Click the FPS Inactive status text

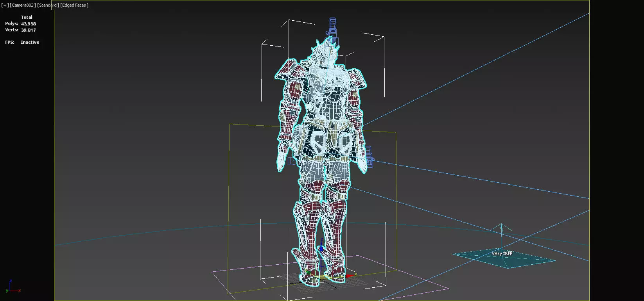[x=30, y=42]
